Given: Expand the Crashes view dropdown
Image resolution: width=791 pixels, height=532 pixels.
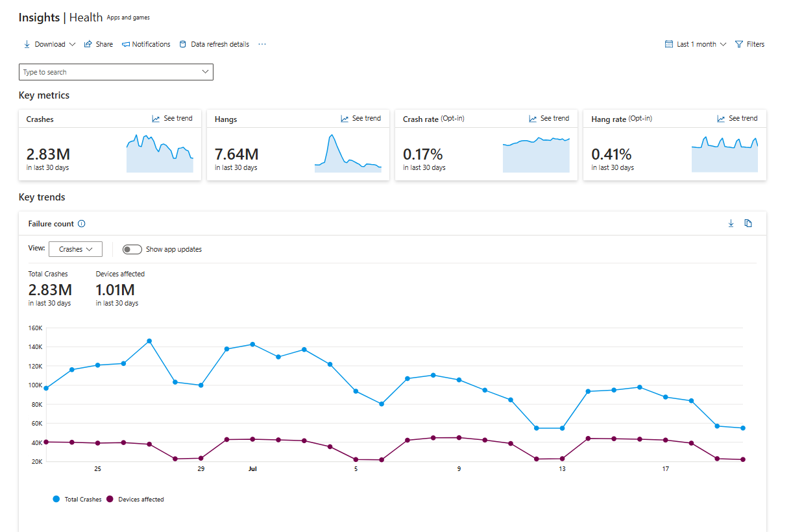Looking at the screenshot, I should click(75, 249).
